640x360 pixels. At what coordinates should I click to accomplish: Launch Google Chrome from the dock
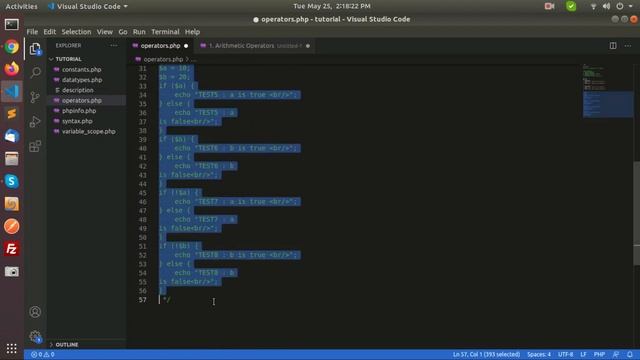11,47
